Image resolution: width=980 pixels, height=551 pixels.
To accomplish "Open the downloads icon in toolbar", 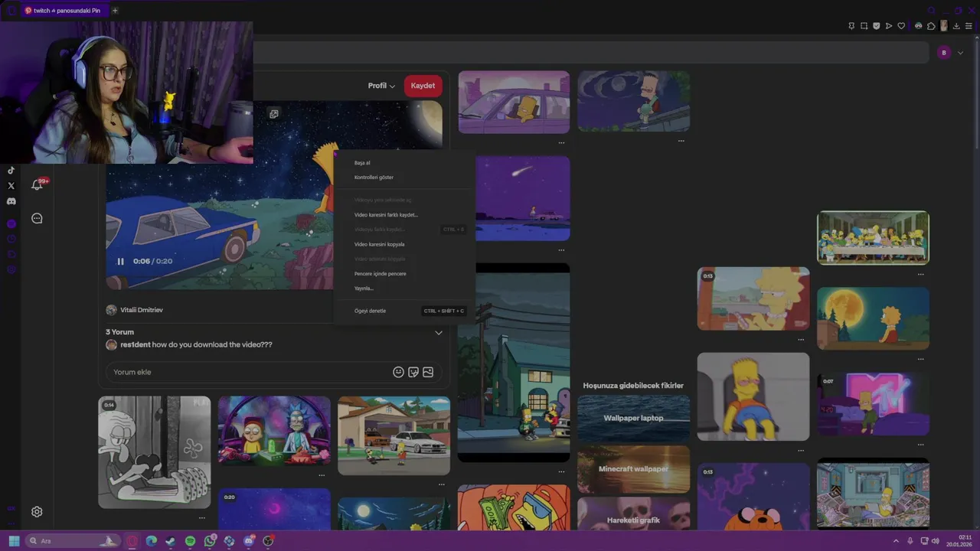I will [956, 26].
